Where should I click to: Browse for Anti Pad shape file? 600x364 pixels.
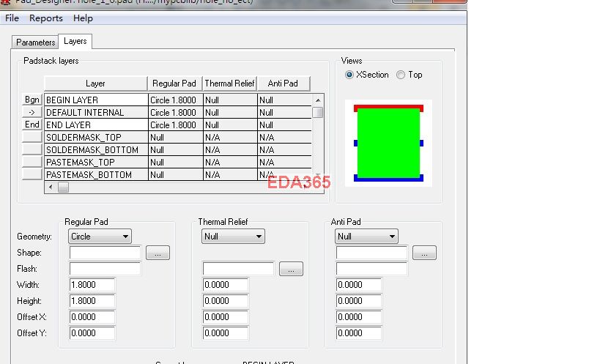point(424,253)
